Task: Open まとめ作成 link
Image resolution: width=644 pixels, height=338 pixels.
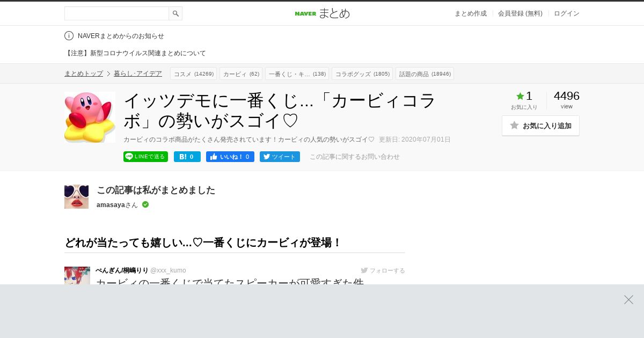Action: coord(471,13)
